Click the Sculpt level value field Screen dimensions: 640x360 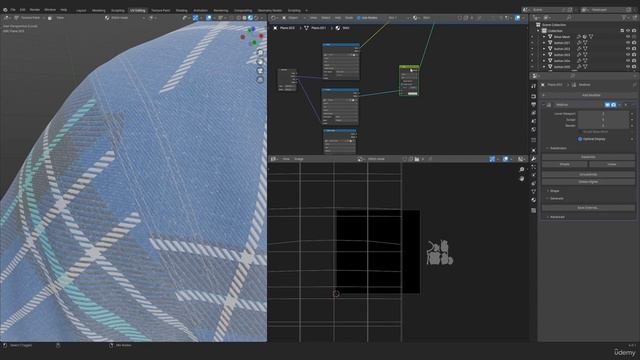pos(603,120)
